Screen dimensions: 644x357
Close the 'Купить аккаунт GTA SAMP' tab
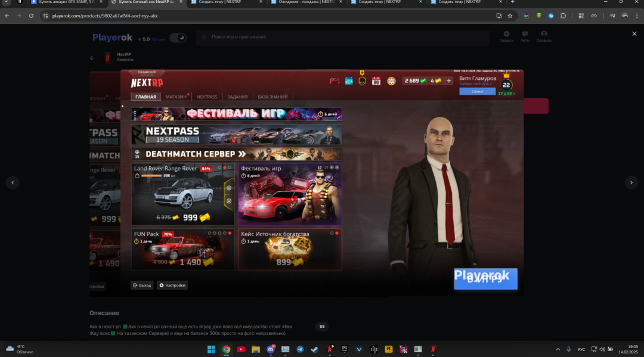(x=101, y=2)
